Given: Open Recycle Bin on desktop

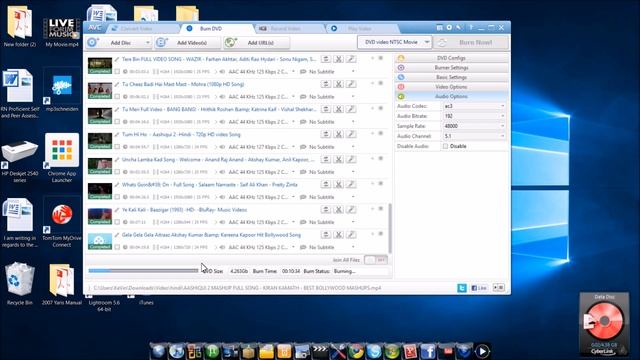Looking at the screenshot, I should click(19, 284).
